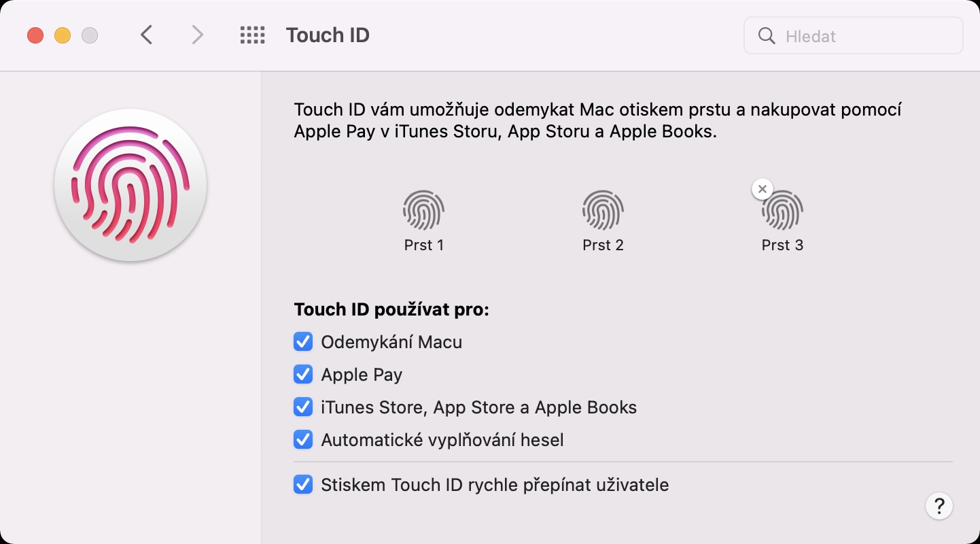Uncheck Stiskem Touch ID rychle přepínat uživatele
The width and height of the screenshot is (980, 544).
click(303, 484)
